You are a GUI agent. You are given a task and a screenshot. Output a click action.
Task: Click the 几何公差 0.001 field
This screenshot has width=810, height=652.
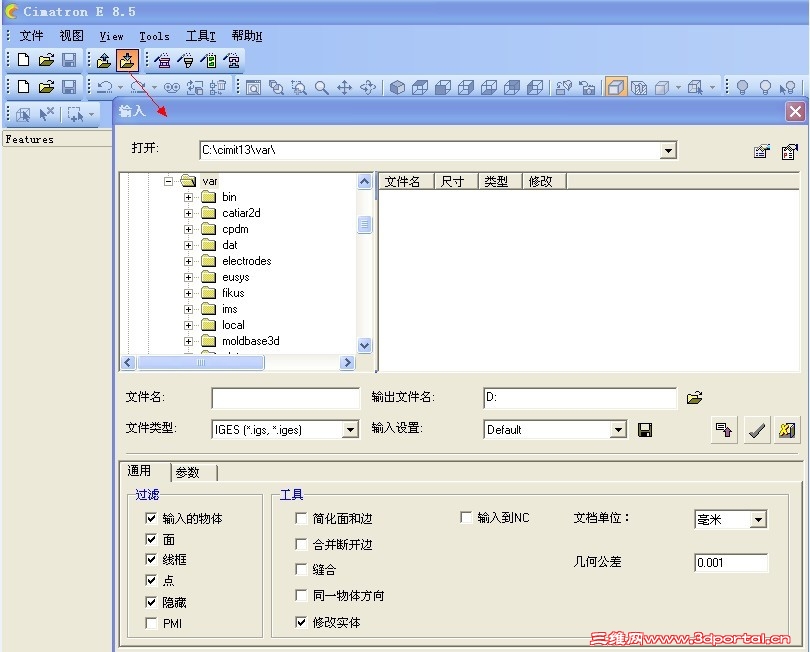pyautogui.click(x=731, y=563)
